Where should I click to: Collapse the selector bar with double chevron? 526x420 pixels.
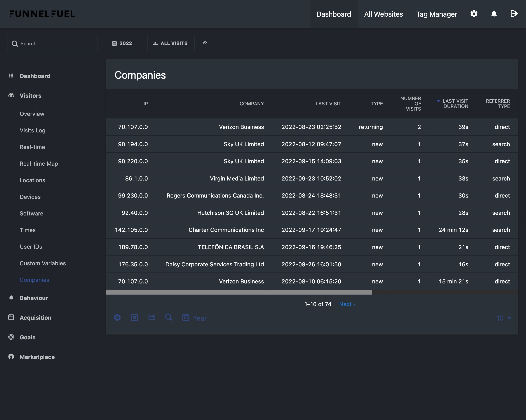(205, 43)
